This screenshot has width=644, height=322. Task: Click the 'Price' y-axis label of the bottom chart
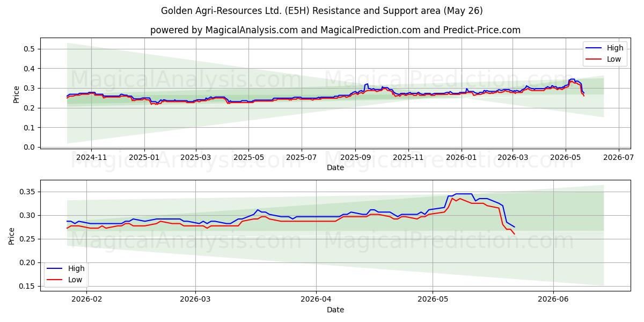12,236
